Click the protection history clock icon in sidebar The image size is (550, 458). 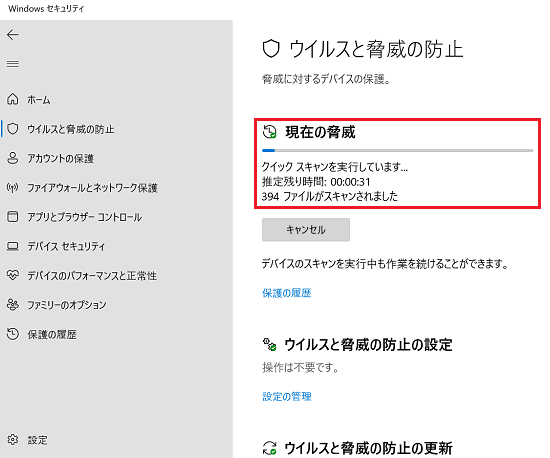tap(13, 334)
